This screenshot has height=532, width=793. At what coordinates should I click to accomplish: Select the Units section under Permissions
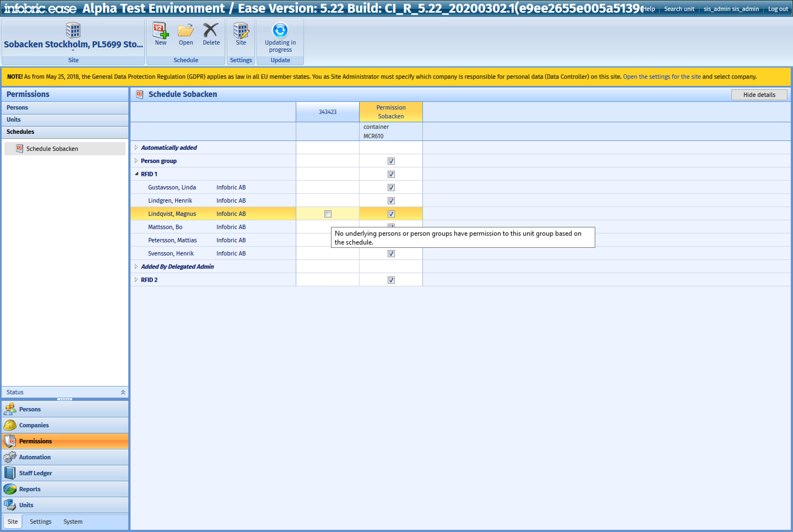pyautogui.click(x=65, y=120)
